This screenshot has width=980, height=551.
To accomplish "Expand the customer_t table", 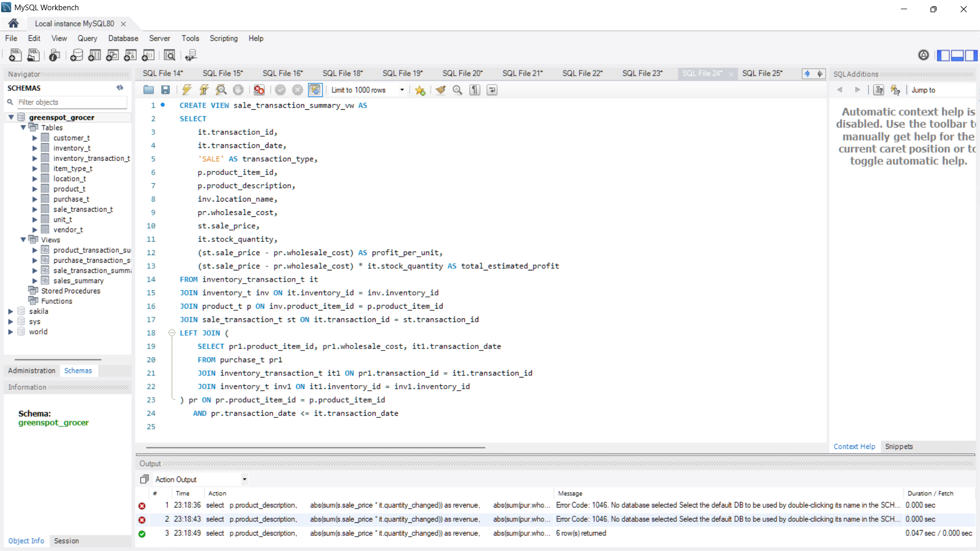I will (x=35, y=138).
